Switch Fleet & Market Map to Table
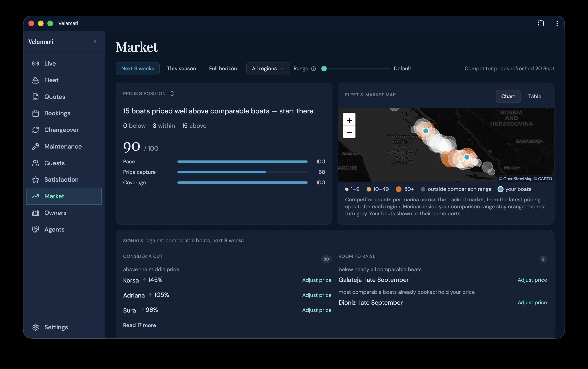This screenshot has height=369, width=588. tap(535, 96)
